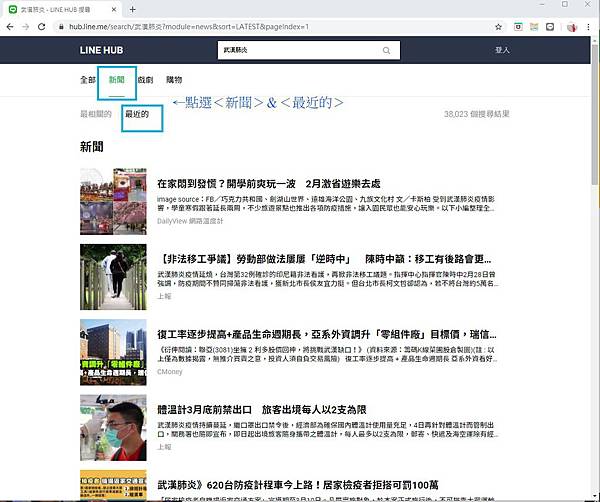Open article 【非法移工爭議】勞動部做法屢屢

click(x=324, y=259)
